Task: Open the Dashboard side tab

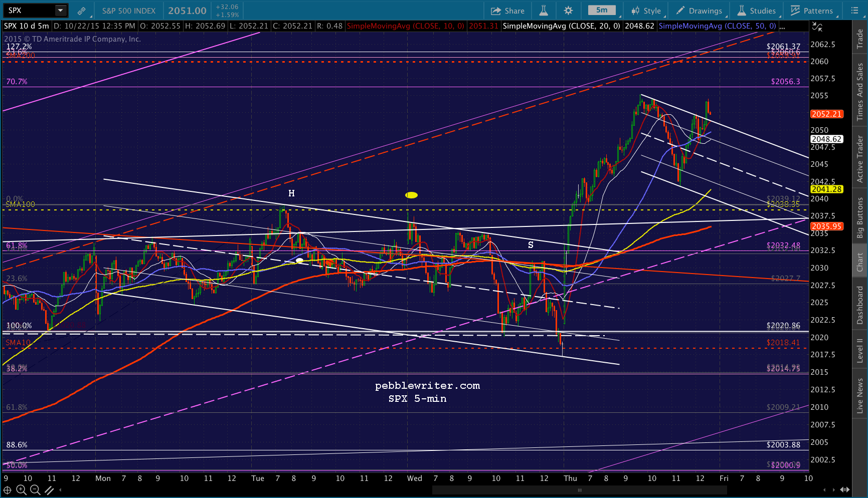Action: click(860, 305)
